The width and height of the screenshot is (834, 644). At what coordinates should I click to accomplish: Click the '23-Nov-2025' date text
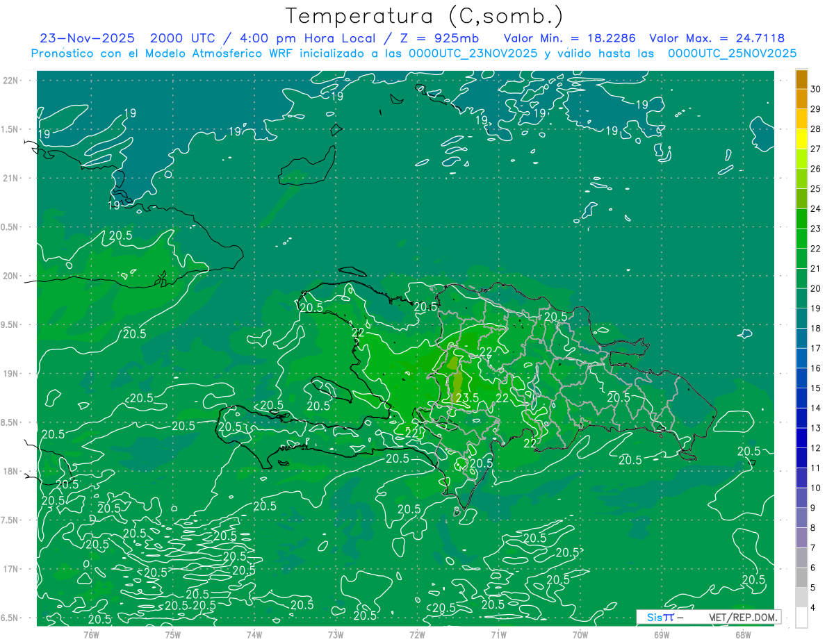pyautogui.click(x=88, y=38)
